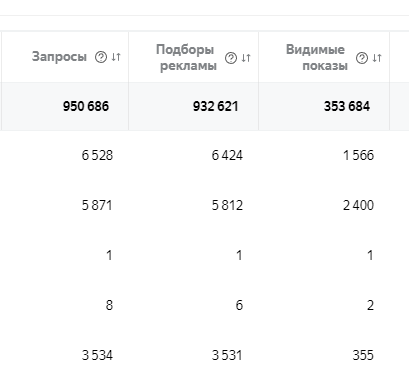Click Видимые показы cell showing 1 566
This screenshot has height=387, width=409.
click(359, 155)
